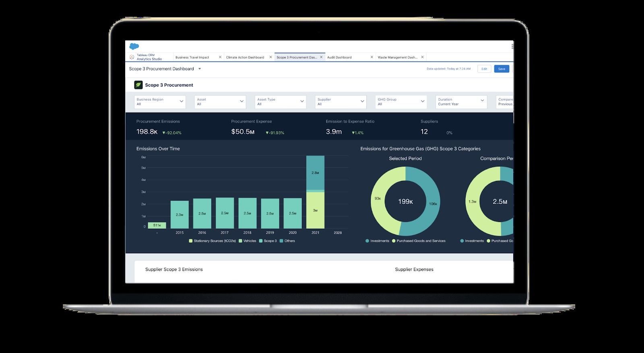Expand the dashboard title dropdown arrow

pos(200,69)
